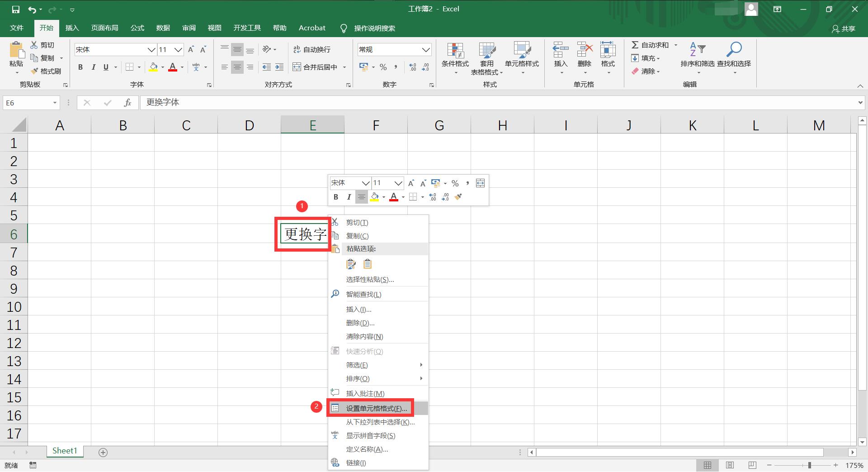
Task: Click column header H
Action: tap(502, 125)
